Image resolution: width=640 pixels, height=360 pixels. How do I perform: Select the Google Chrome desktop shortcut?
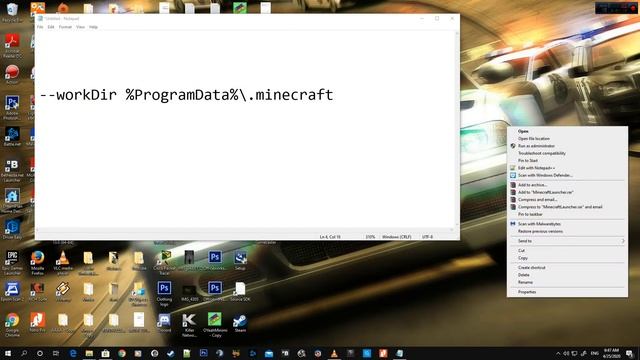pos(12,324)
